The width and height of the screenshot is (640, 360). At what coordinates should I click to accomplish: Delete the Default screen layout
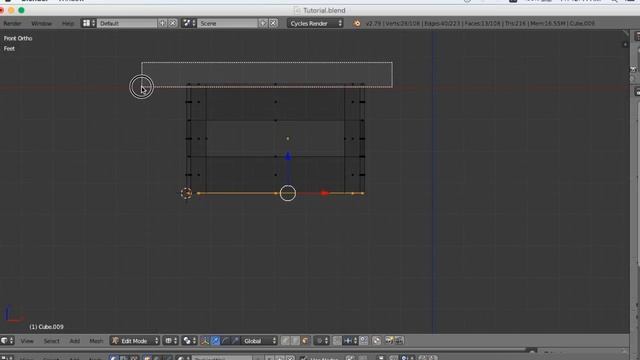click(x=173, y=23)
